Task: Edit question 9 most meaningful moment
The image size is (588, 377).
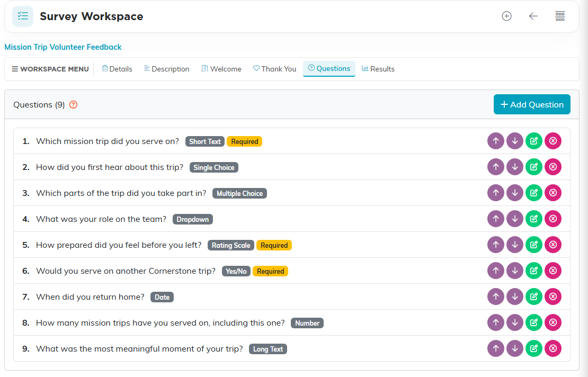Action: coord(534,348)
